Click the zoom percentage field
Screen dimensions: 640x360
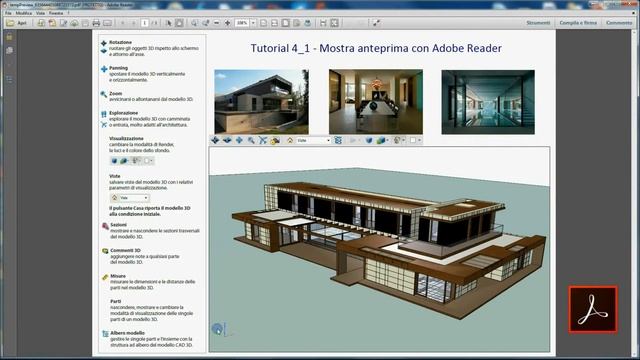(242, 23)
